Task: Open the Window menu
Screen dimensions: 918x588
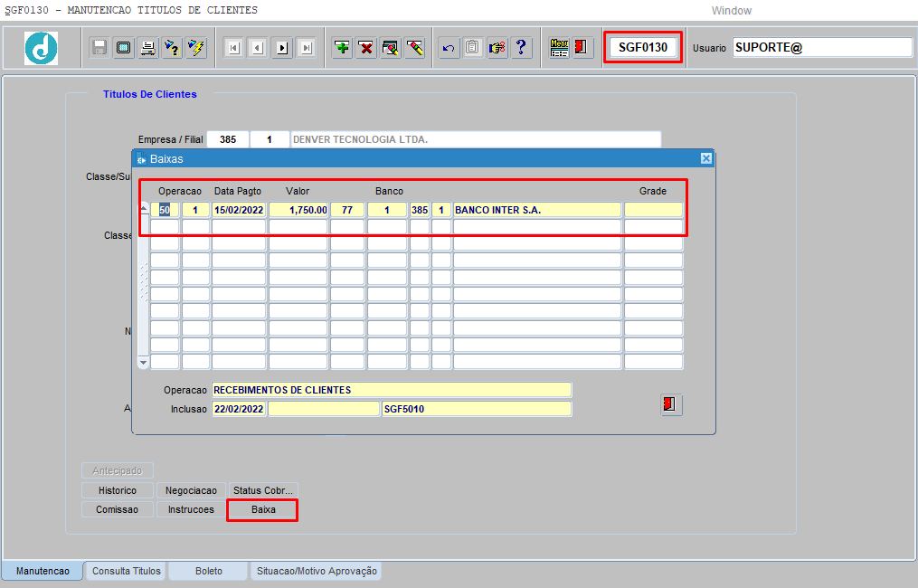Action: coord(732,11)
